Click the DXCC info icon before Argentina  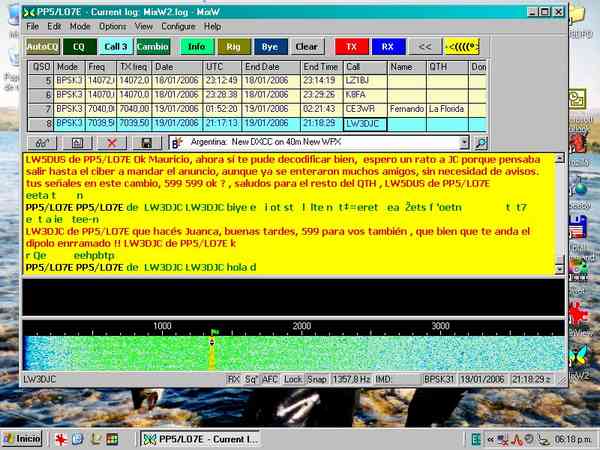click(177, 143)
